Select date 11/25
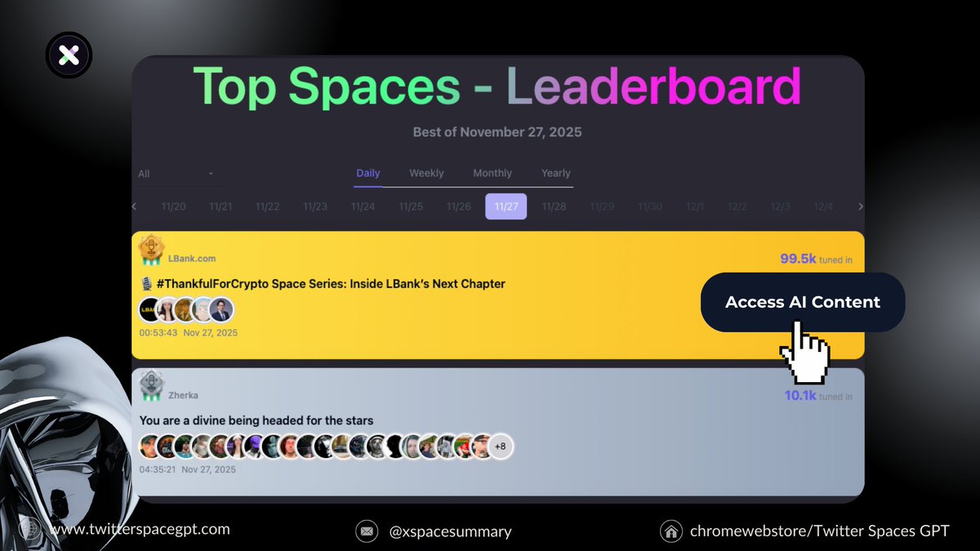 [x=411, y=207]
